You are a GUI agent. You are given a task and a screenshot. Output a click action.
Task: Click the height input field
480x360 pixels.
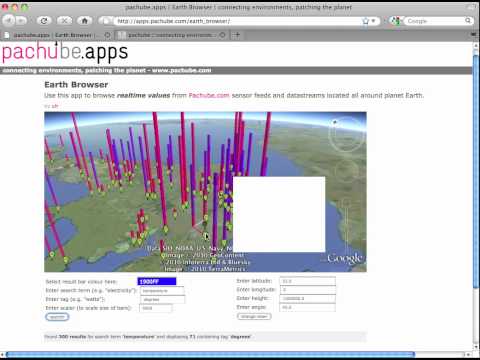pos(307,298)
